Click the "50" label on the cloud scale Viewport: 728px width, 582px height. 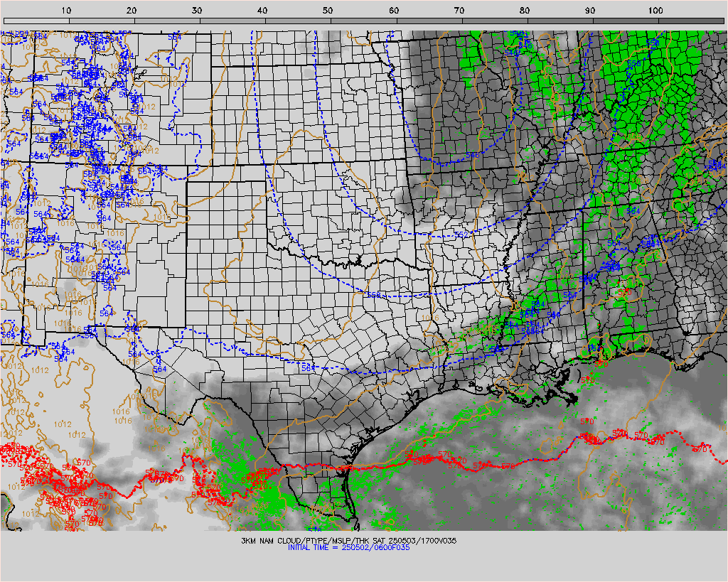(328, 10)
